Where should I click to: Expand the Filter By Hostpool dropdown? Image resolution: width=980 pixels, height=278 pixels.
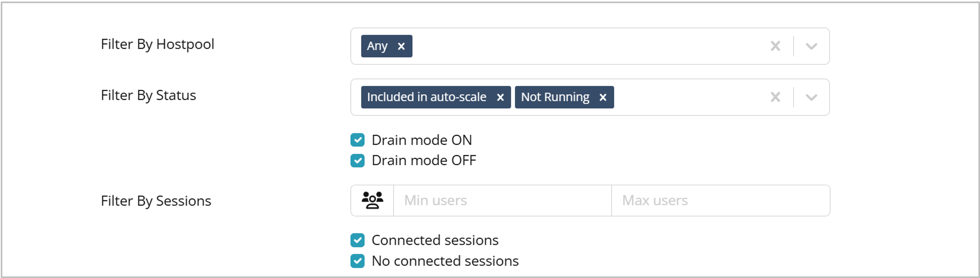811,46
